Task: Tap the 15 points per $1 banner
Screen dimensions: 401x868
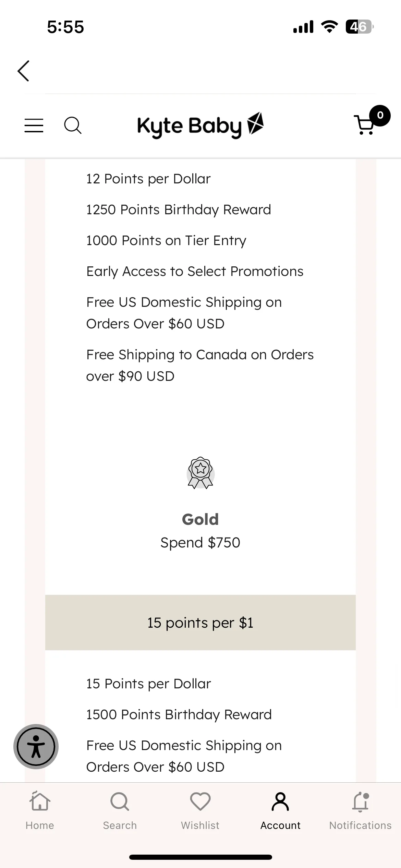Action: click(200, 623)
